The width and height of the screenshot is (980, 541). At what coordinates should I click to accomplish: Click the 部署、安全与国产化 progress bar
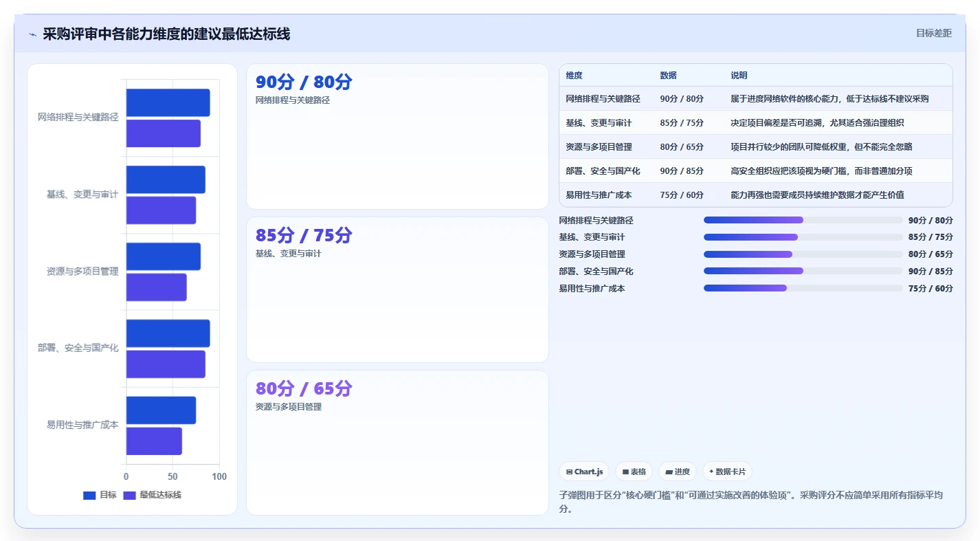tap(803, 272)
